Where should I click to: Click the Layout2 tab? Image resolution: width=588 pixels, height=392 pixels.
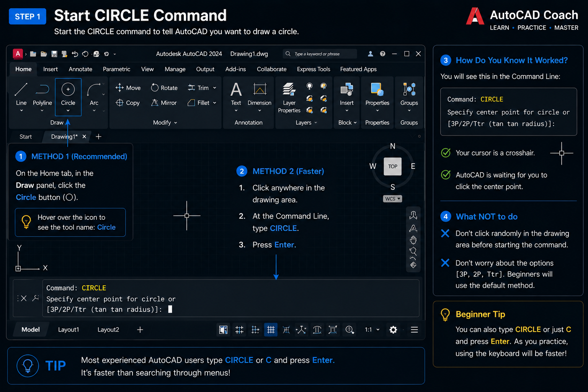pyautogui.click(x=108, y=330)
